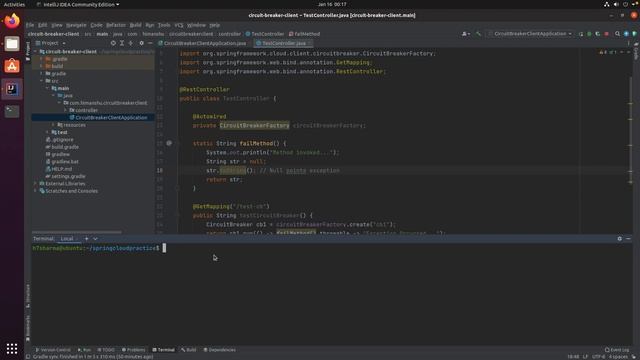The image size is (640, 360).
Task: Launch Ubuntu Software from the dock
Action: coord(12,66)
